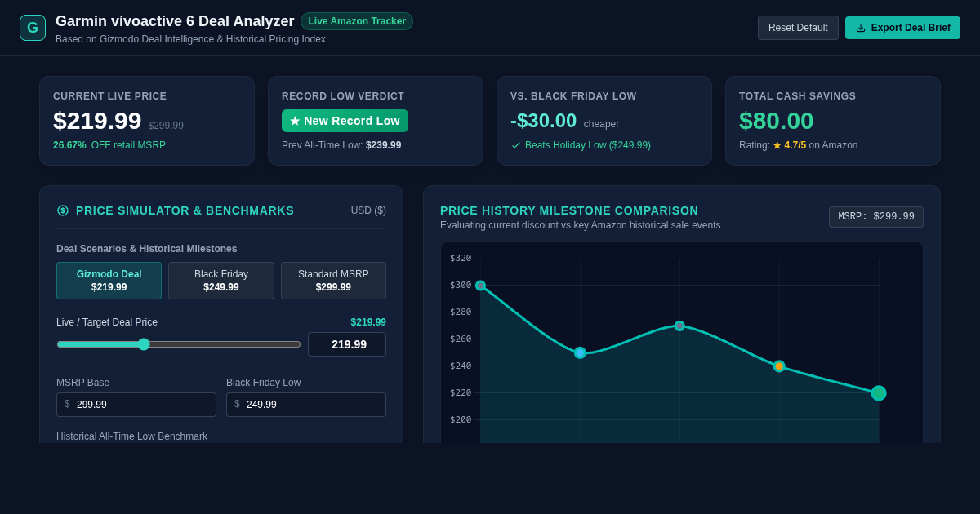This screenshot has width=980, height=514.
Task: Click the $219.99 value above the slider
Action: pyautogui.click(x=368, y=322)
